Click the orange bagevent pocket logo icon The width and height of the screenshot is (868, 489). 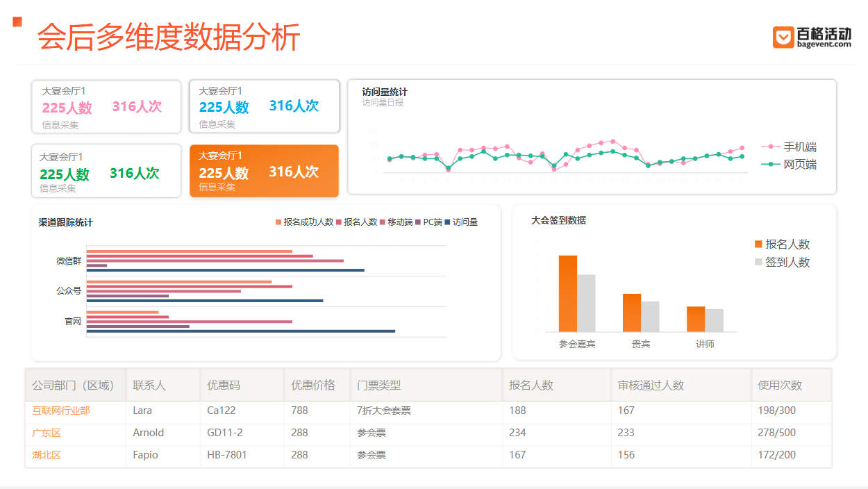point(783,36)
